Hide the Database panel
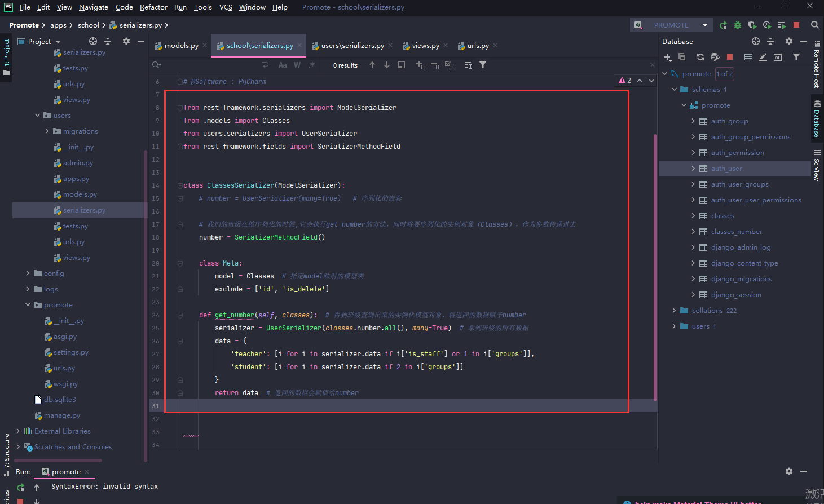The image size is (824, 504). (804, 41)
